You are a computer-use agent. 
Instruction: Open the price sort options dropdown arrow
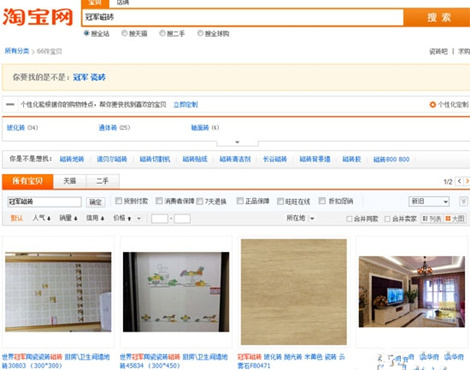click(139, 219)
